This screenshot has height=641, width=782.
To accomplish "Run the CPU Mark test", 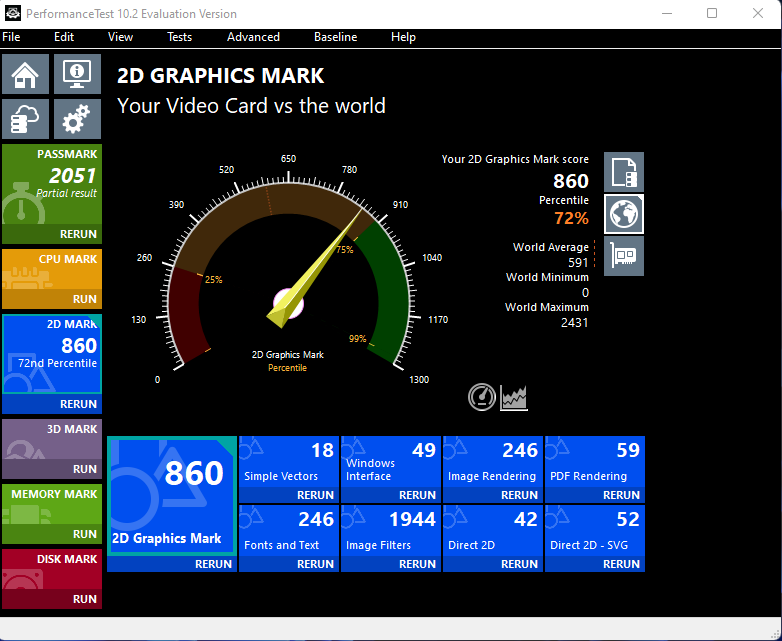I will coord(52,299).
